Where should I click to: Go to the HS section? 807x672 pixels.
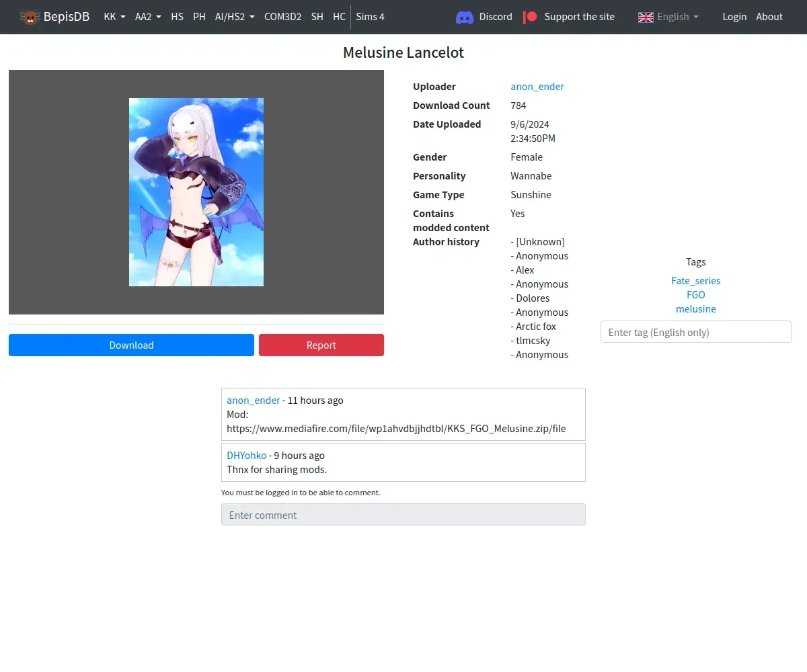pos(177,17)
